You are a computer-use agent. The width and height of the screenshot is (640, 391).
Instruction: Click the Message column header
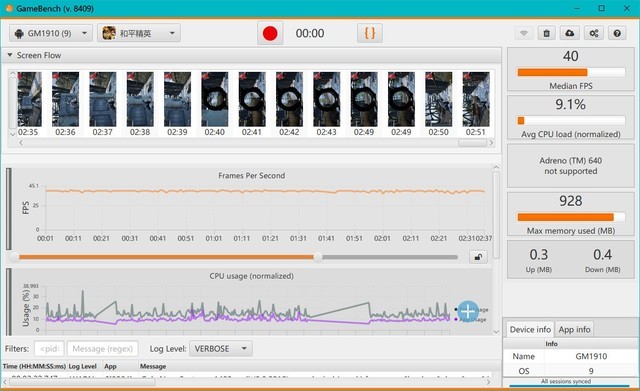pos(153,367)
